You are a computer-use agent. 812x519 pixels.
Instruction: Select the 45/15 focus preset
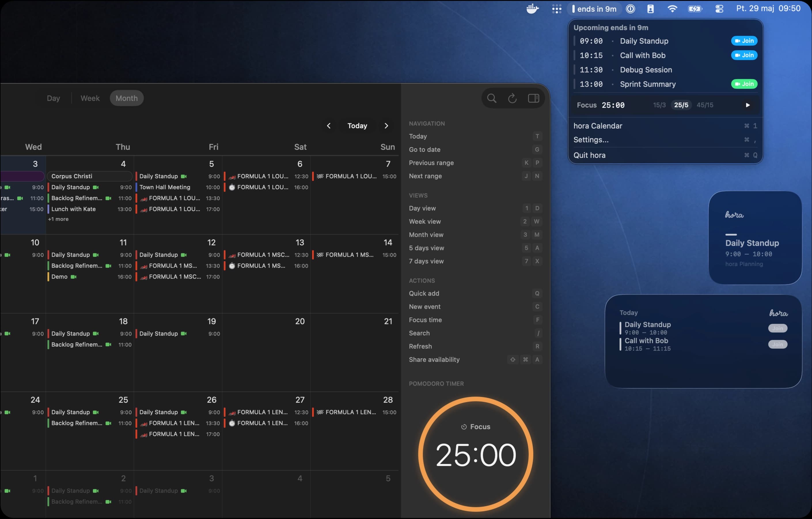[705, 105]
